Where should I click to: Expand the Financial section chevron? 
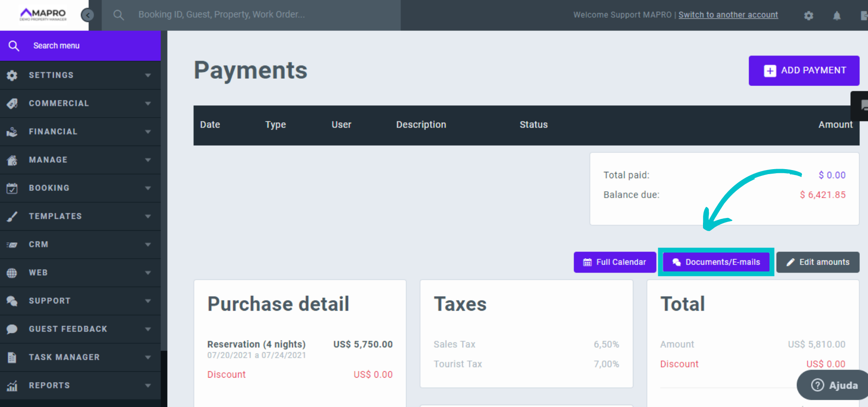click(x=148, y=132)
